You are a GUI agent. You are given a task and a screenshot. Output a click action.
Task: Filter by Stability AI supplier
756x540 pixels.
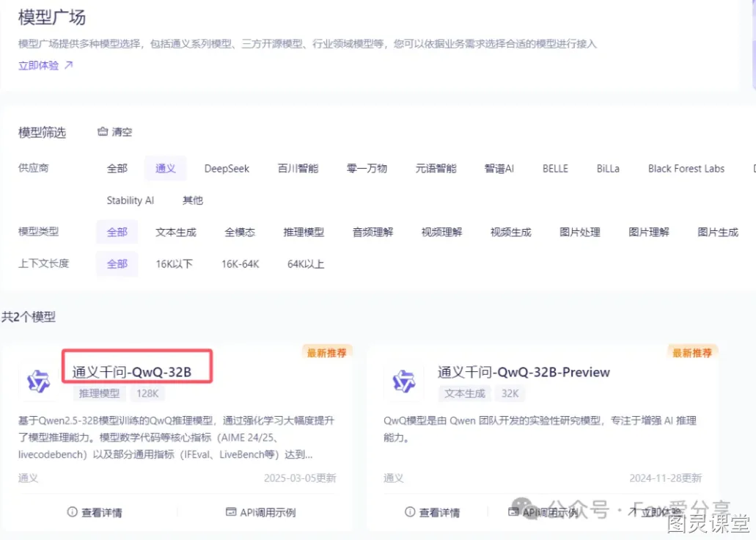[131, 200]
